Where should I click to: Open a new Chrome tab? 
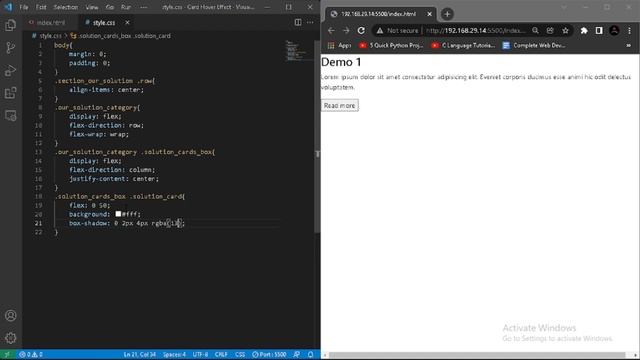pyautogui.click(x=447, y=14)
